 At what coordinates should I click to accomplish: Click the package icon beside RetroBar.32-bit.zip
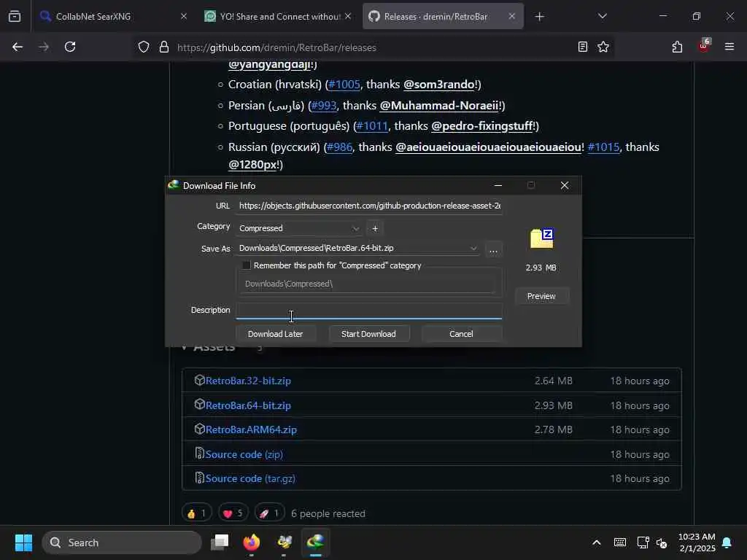200,380
